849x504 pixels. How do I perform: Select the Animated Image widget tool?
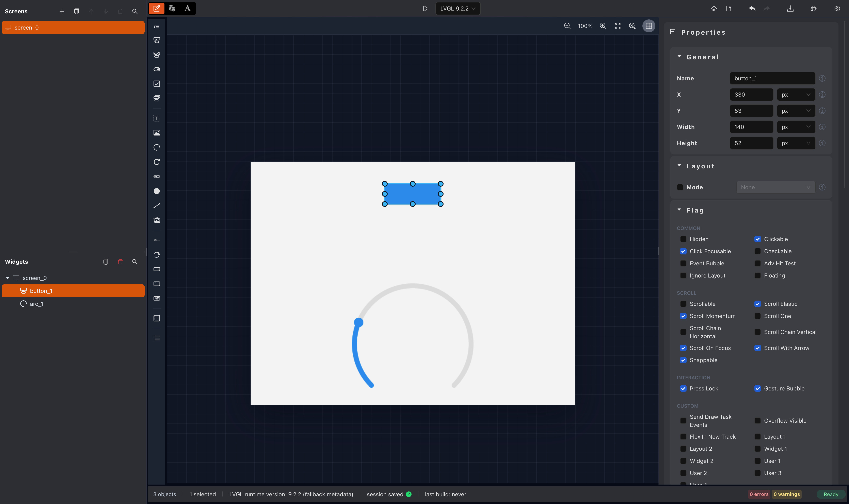point(157,220)
